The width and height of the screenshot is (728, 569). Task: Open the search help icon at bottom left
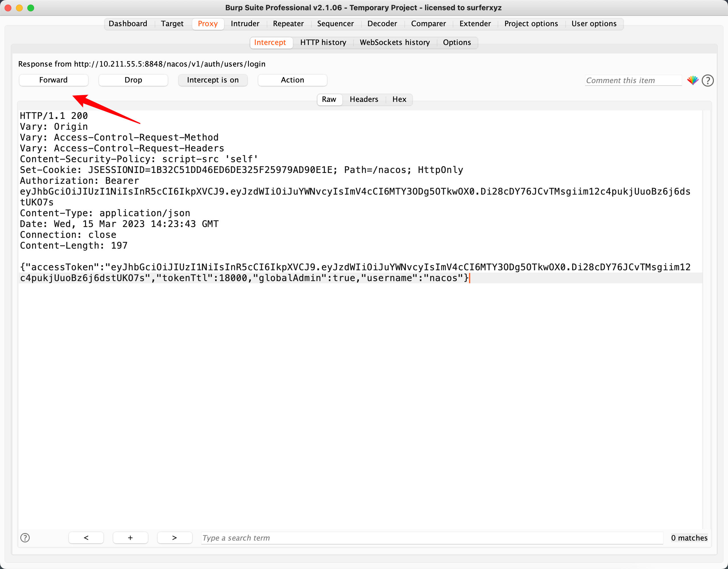pos(25,538)
